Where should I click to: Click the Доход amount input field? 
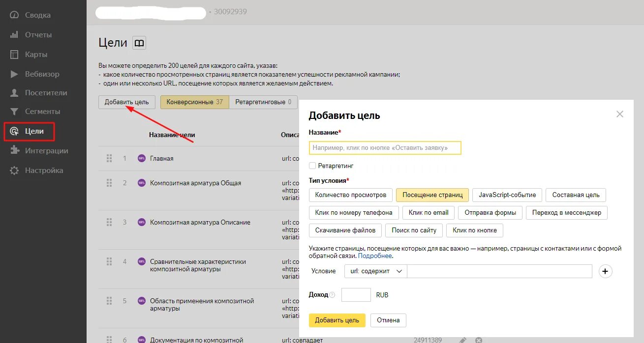click(x=356, y=295)
